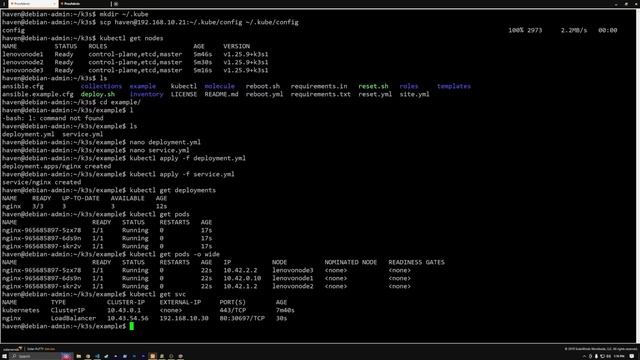Click the 'roles' directory name
Screen dimensions: 640x360
(409, 86)
